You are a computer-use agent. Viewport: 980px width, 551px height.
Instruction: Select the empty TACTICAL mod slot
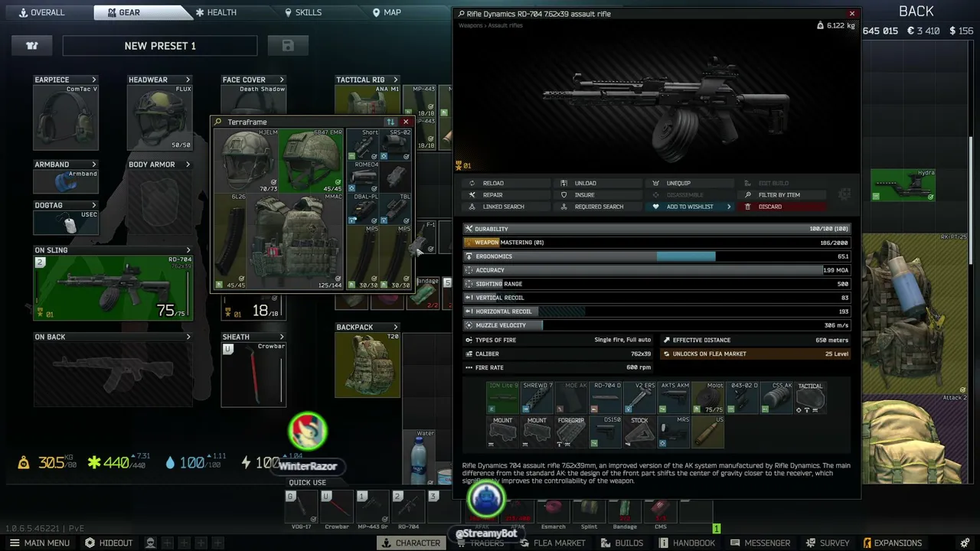tap(810, 397)
